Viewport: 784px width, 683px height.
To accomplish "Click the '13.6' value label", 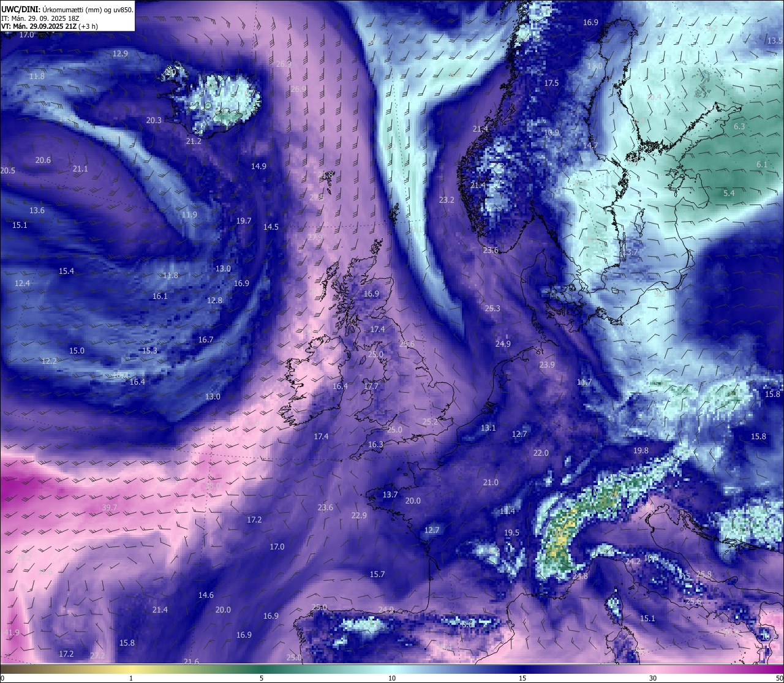I will [37, 211].
